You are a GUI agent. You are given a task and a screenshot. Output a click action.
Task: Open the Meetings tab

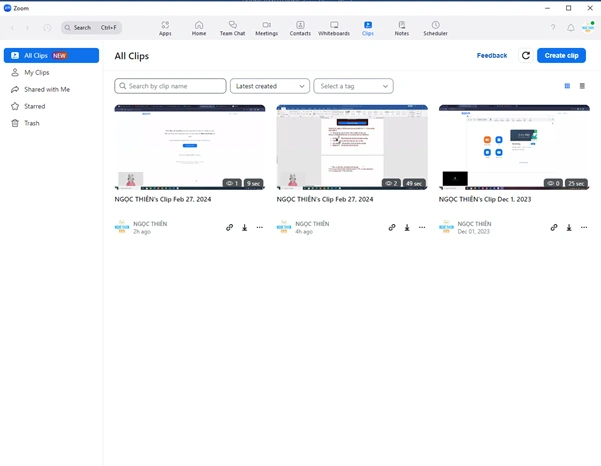tap(266, 28)
